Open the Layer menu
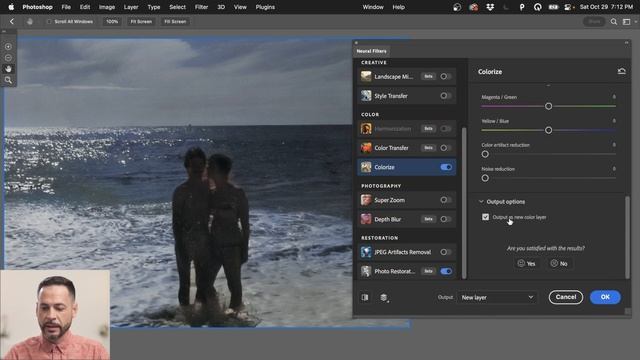This screenshot has width=640, height=360. point(131,7)
